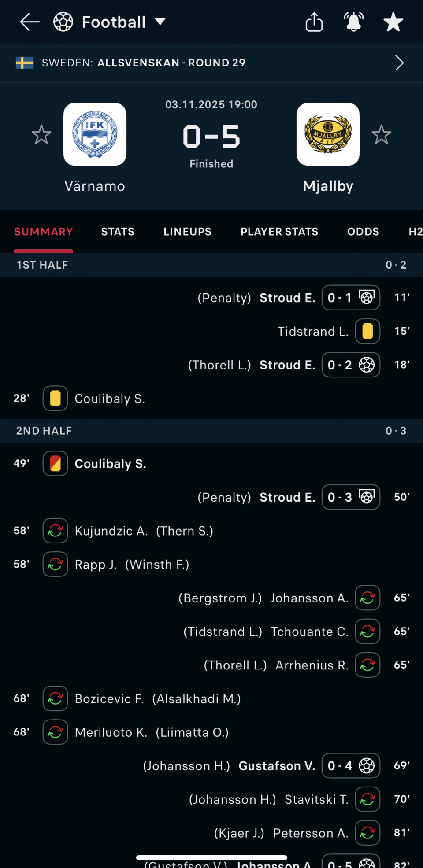Open the Player Stats tab
Image resolution: width=423 pixels, height=868 pixels.
coord(279,232)
